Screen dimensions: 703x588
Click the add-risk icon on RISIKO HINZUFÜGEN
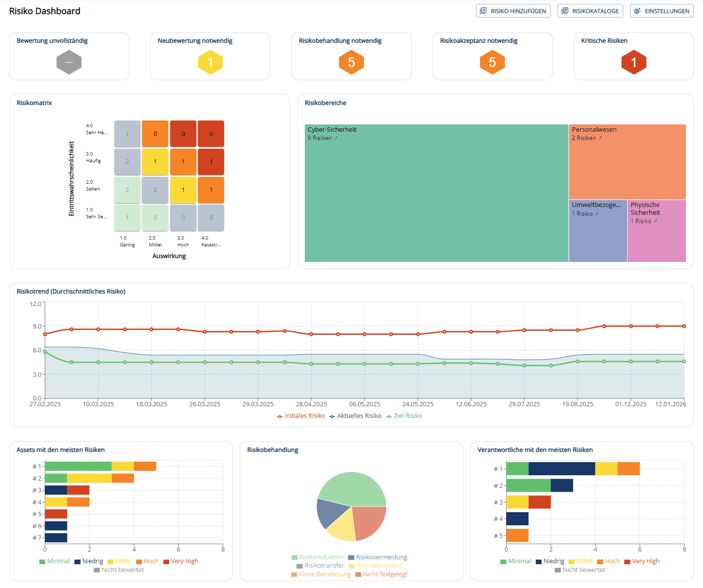pyautogui.click(x=483, y=10)
